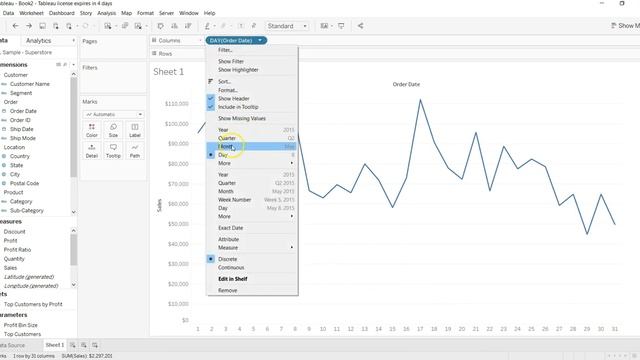This screenshot has width=640, height=360.
Task: Open the Label card in Marks
Action: [135, 130]
